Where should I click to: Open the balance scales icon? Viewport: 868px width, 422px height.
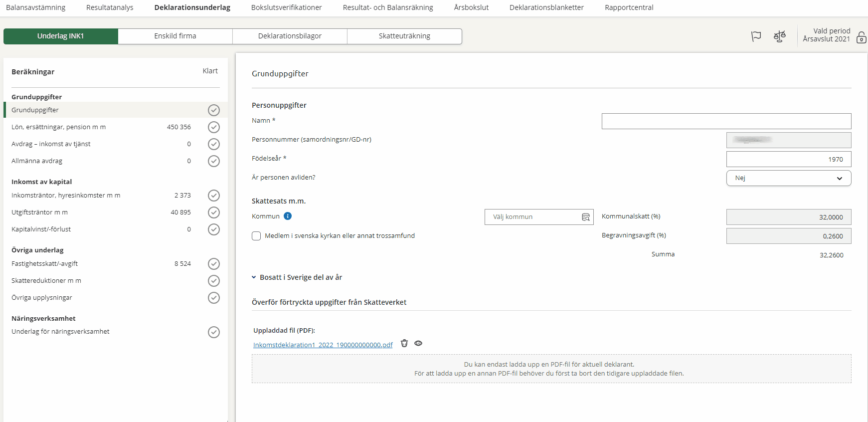779,36
